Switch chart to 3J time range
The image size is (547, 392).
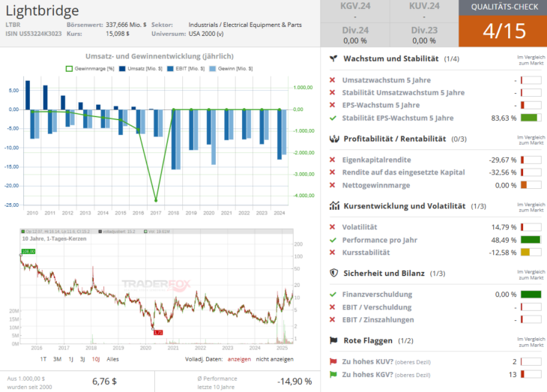[x=81, y=359]
